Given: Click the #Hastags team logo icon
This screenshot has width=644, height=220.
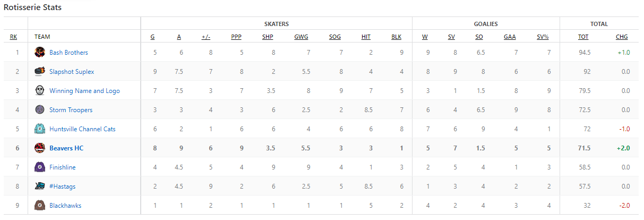Looking at the screenshot, I should click(39, 186).
